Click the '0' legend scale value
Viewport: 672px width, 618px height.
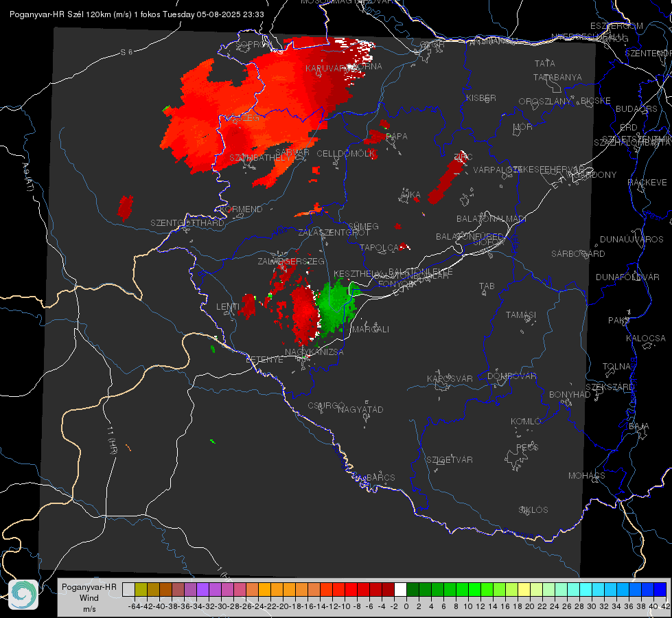tap(406, 606)
